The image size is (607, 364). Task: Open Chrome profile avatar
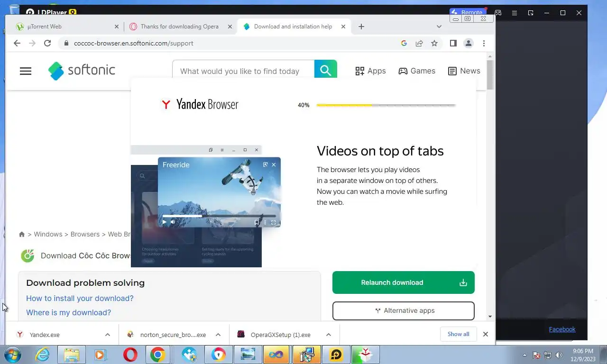tap(469, 43)
